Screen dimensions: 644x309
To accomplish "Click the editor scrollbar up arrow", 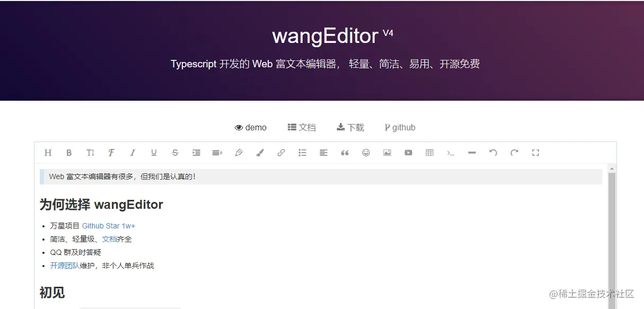I will click(612, 169).
